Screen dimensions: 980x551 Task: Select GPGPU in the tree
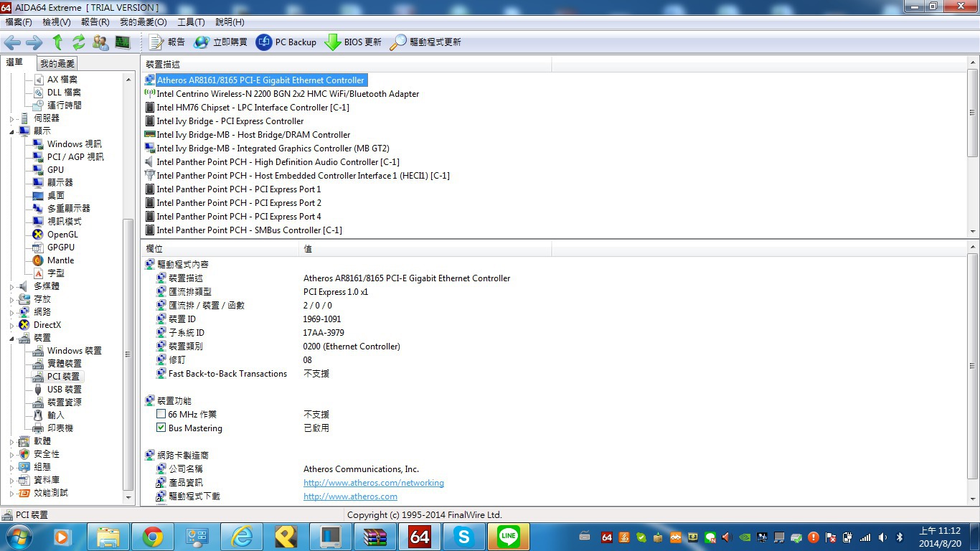click(60, 248)
